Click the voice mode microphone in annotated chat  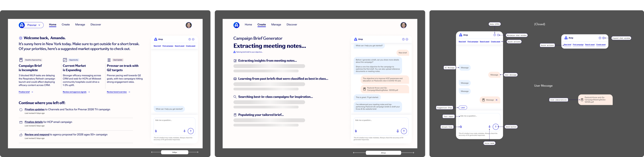(x=489, y=127)
